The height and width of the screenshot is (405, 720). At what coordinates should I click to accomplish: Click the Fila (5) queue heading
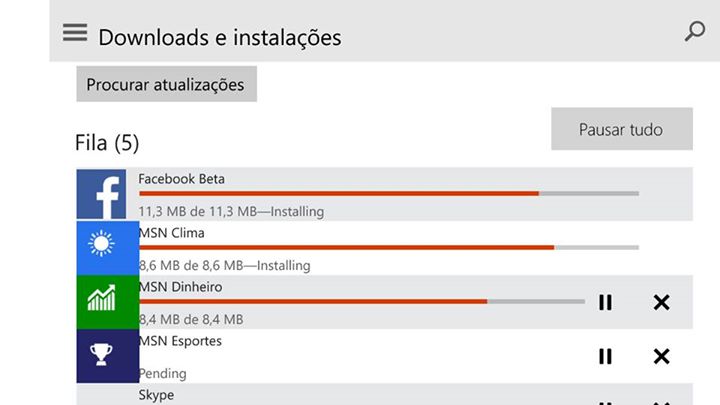pos(107,143)
